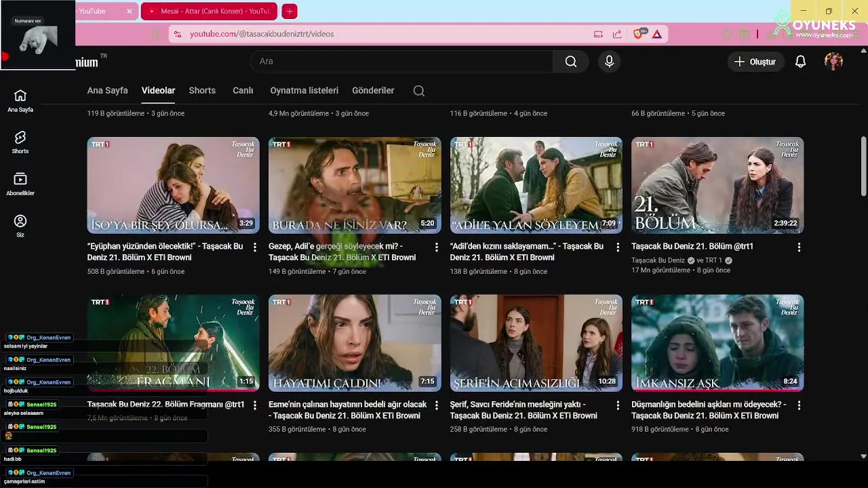Click the "508 B görüntüleme" view count text
Screen dimensions: 868x488
tap(116, 272)
